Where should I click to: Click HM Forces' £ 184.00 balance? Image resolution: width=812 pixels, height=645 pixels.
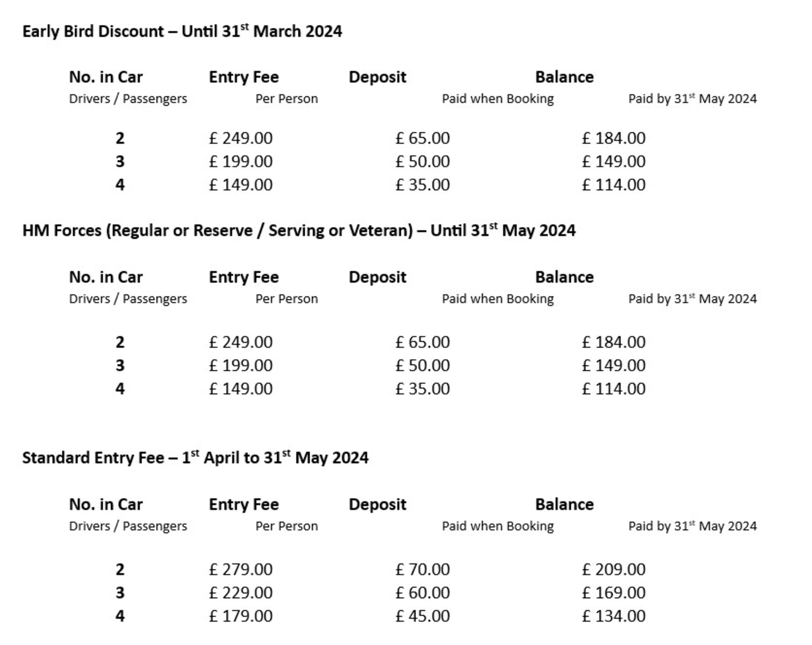pyautogui.click(x=613, y=342)
